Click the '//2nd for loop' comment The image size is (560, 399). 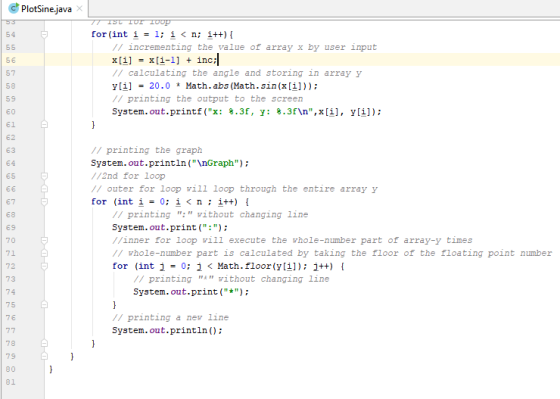pos(128,176)
